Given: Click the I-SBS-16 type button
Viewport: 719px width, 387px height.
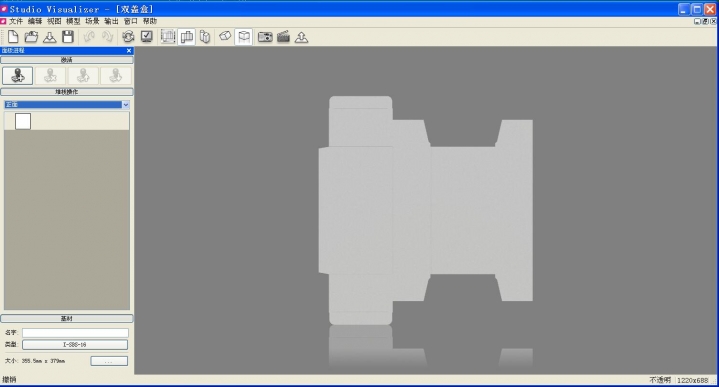Looking at the screenshot, I should 75,344.
